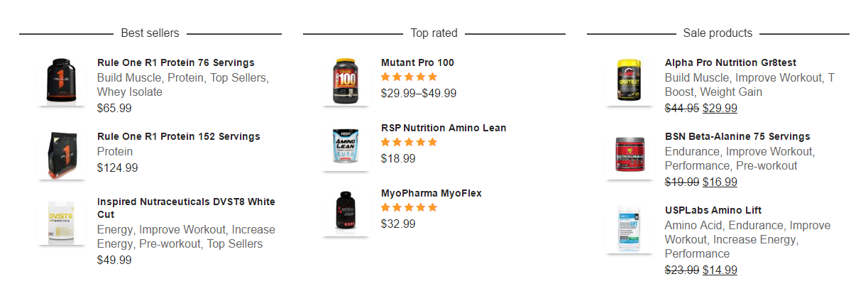Open the USPLabs Amino Lift product link
868x291 pixels.
713,210
